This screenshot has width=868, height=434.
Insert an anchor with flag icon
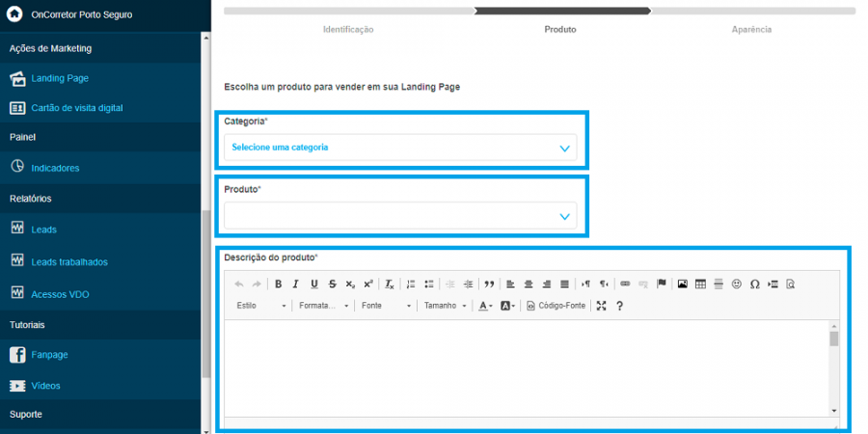pyautogui.click(x=661, y=284)
